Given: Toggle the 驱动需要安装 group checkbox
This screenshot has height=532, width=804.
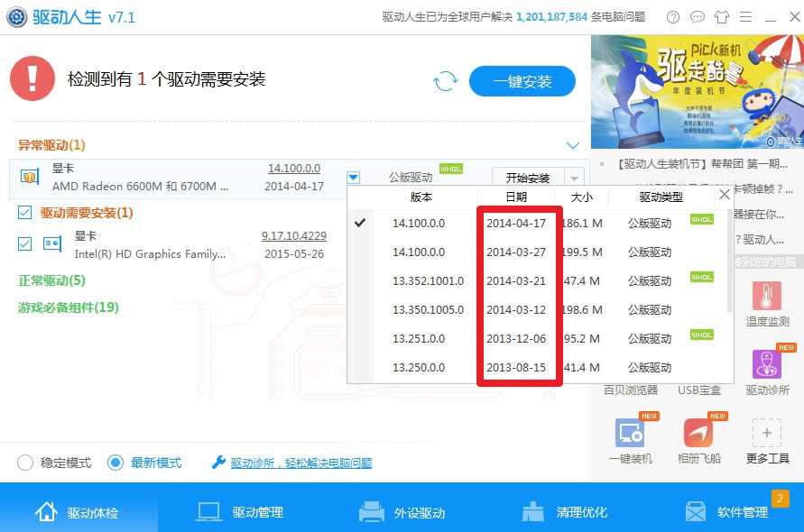Looking at the screenshot, I should coord(24,212).
